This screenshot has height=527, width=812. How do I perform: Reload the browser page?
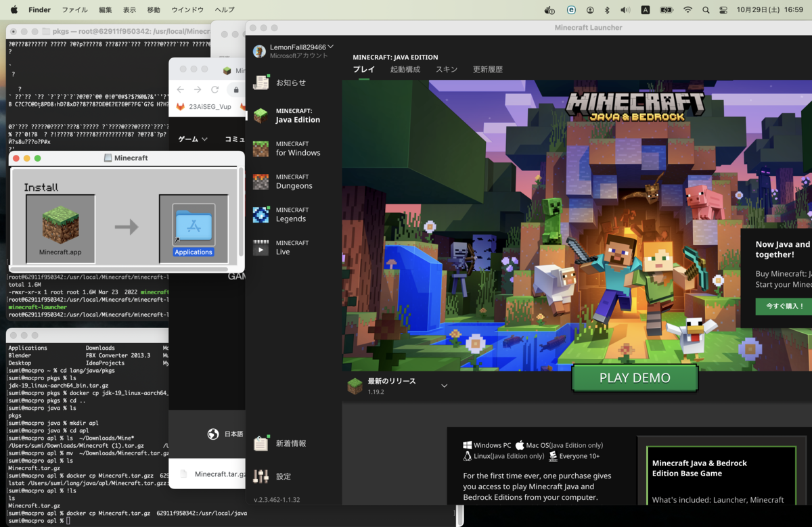point(215,89)
